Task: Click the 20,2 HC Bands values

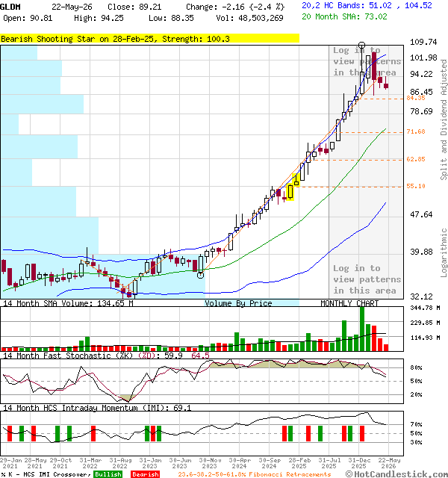Action: click(367, 5)
